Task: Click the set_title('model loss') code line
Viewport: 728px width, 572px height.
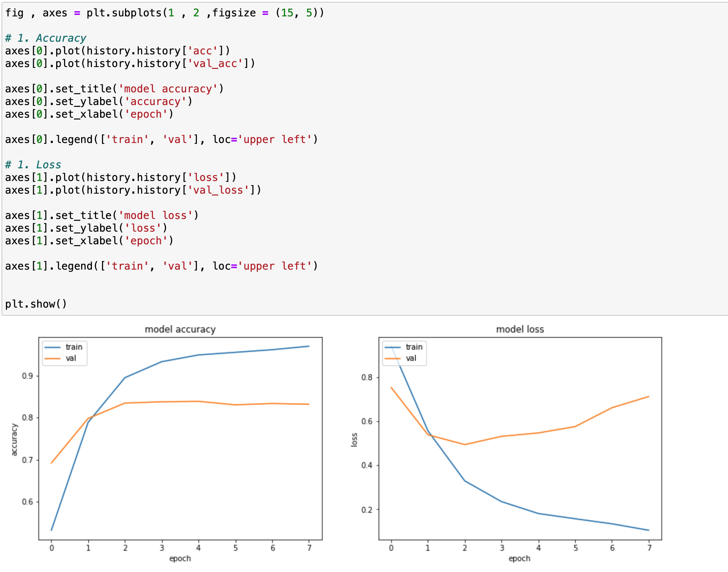Action: click(102, 215)
